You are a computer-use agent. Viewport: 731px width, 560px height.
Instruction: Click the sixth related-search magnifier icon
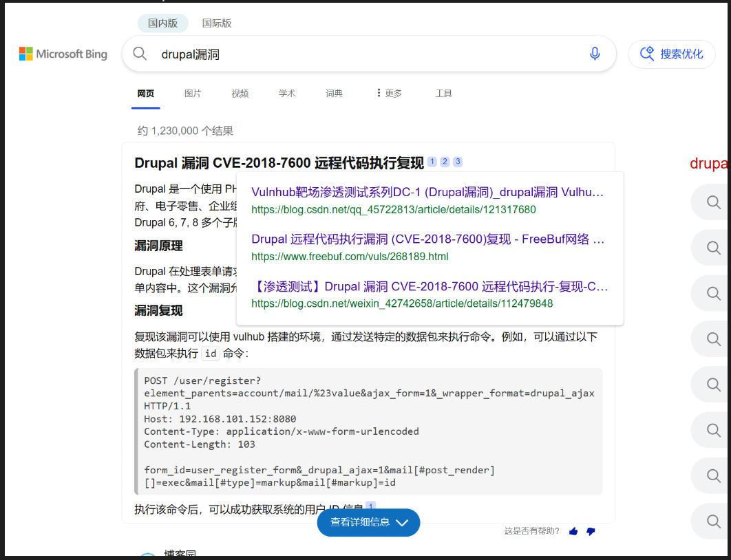(714, 430)
